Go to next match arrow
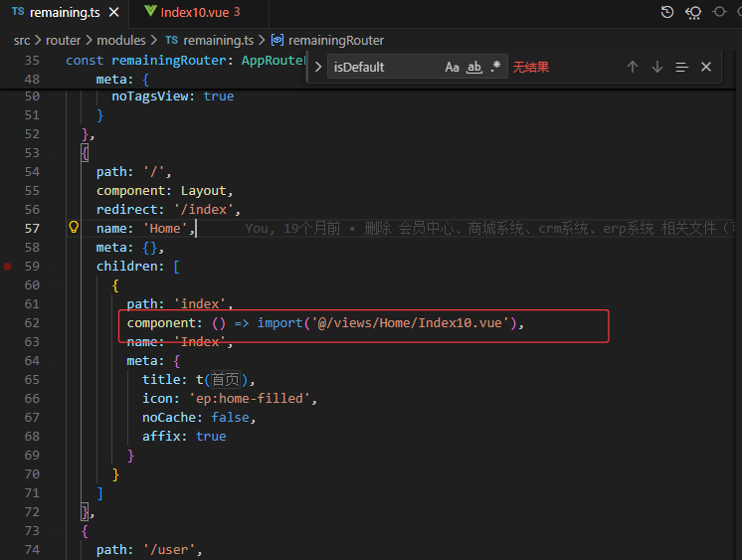 click(656, 67)
